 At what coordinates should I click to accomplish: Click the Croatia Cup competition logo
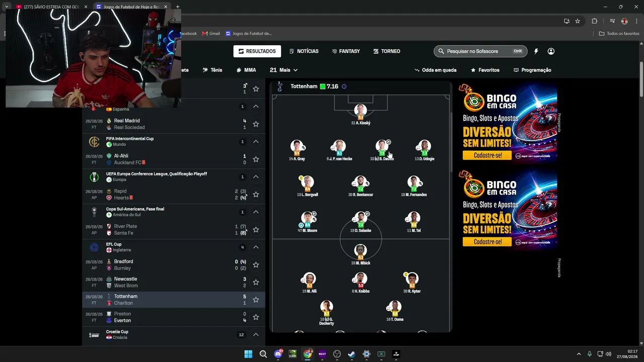point(94,335)
